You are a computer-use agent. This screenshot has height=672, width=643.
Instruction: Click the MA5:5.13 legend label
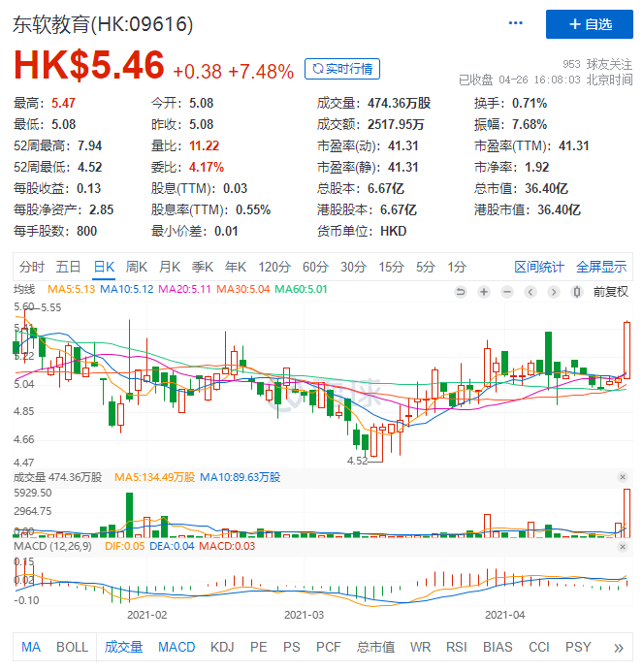point(71,289)
